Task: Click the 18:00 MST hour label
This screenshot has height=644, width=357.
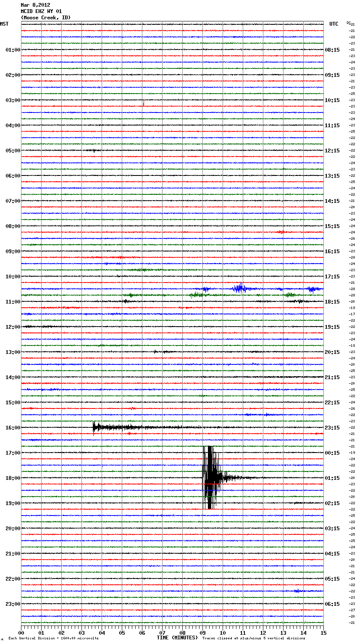Action: (x=13, y=478)
